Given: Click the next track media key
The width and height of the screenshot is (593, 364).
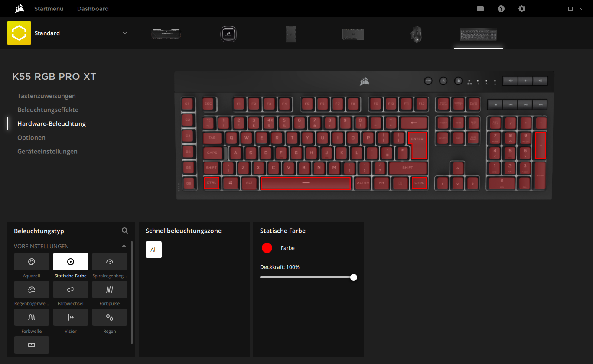Looking at the screenshot, I should click(540, 104).
